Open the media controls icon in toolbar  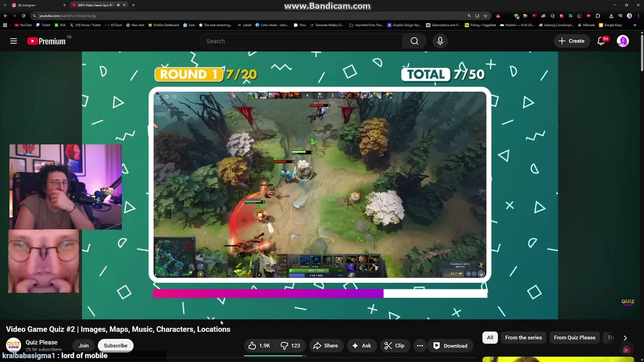(620, 16)
